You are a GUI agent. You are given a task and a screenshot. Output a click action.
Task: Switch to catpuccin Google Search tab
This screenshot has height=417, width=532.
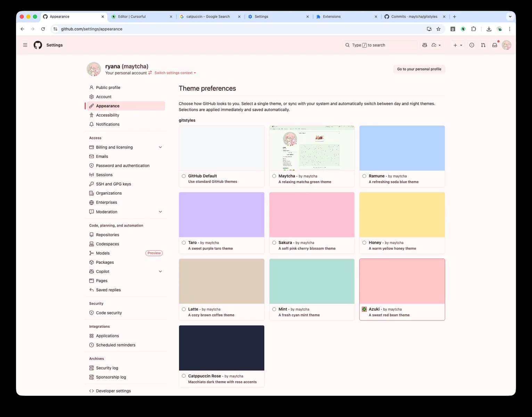(210, 17)
